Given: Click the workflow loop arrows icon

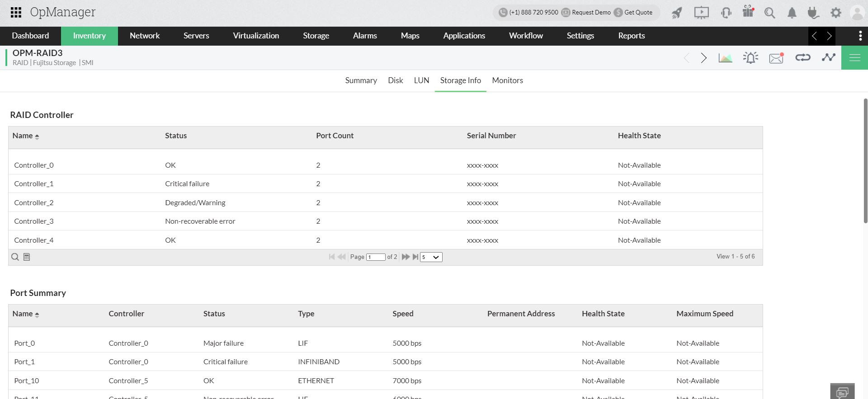Looking at the screenshot, I should tap(802, 57).
